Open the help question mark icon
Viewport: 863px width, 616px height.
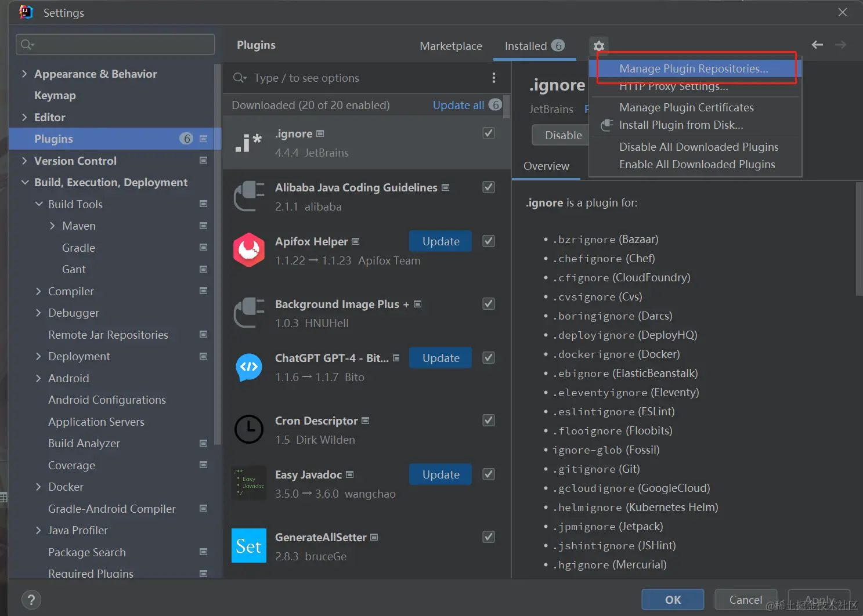[x=31, y=600]
